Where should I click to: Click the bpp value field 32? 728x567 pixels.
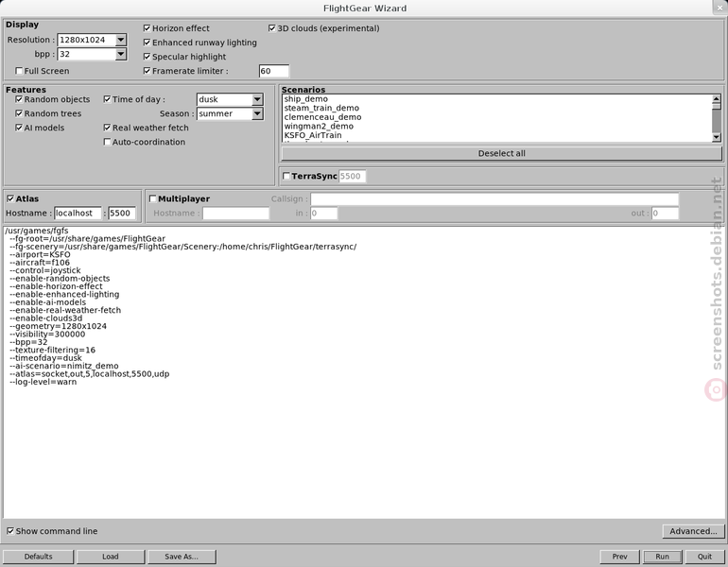pyautogui.click(x=86, y=54)
